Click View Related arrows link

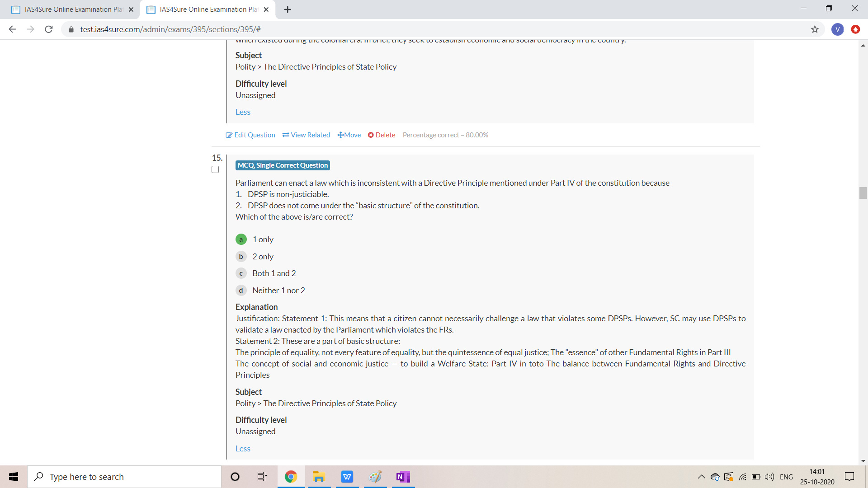click(306, 135)
